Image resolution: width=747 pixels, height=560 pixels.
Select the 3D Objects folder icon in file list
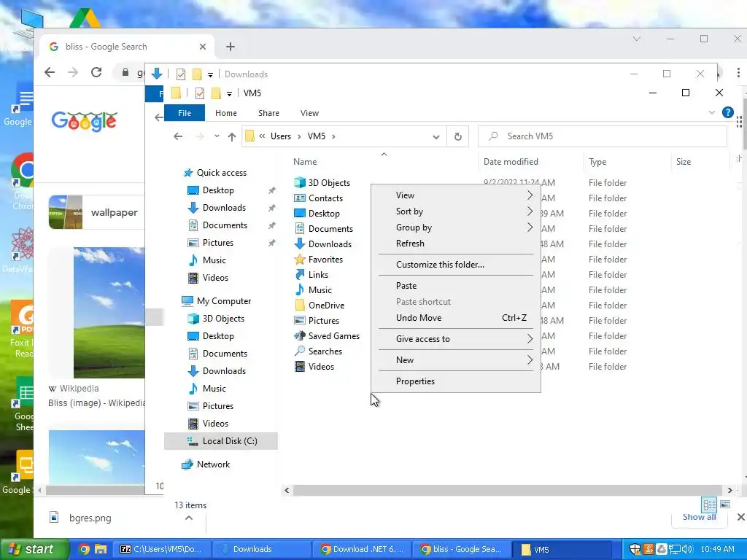click(x=300, y=182)
